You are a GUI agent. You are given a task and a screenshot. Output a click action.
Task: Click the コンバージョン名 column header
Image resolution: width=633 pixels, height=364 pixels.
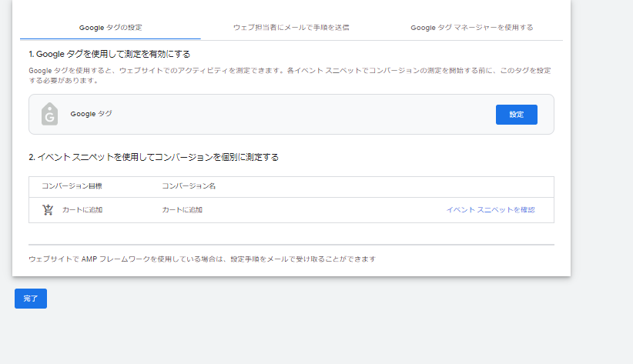(189, 186)
